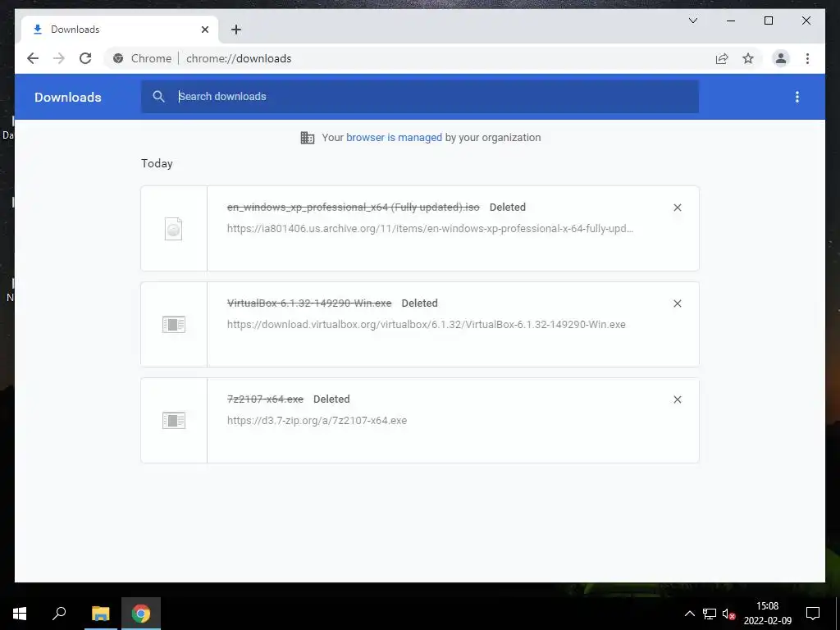
Task: Open File Explorer from the taskbar
Action: click(100, 614)
